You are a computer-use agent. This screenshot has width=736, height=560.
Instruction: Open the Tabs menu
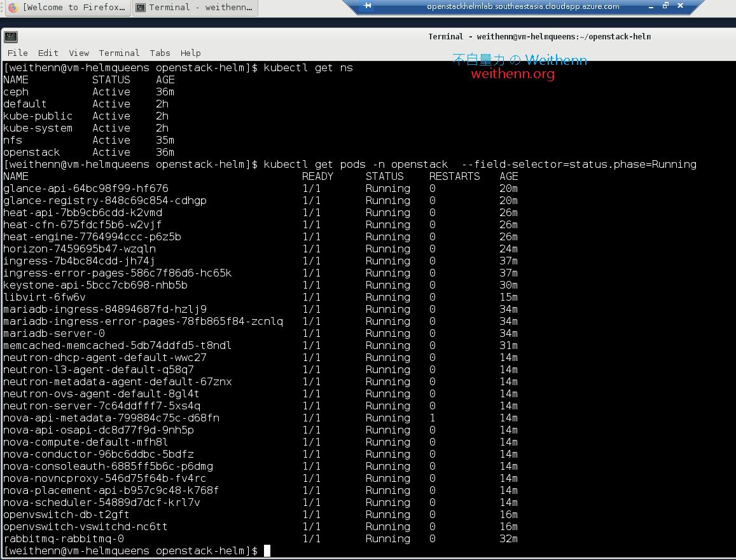click(159, 53)
